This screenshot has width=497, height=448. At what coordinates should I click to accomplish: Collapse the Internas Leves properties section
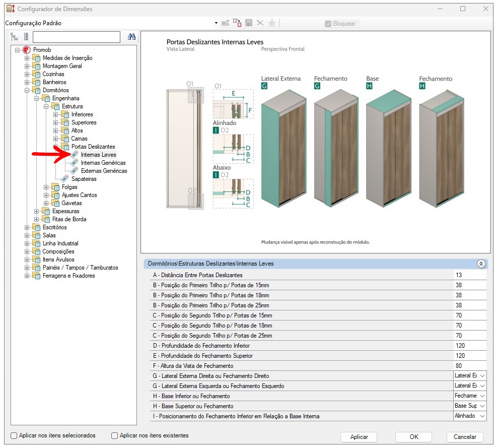(481, 264)
